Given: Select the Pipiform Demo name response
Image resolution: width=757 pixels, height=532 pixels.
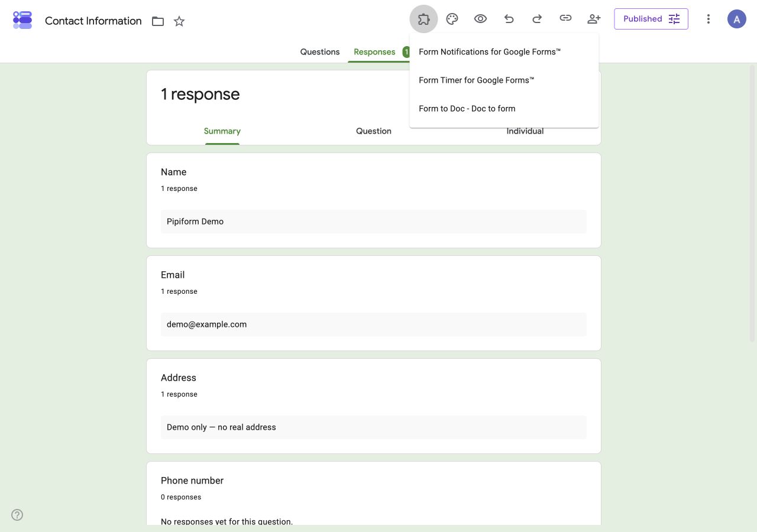Looking at the screenshot, I should [374, 222].
